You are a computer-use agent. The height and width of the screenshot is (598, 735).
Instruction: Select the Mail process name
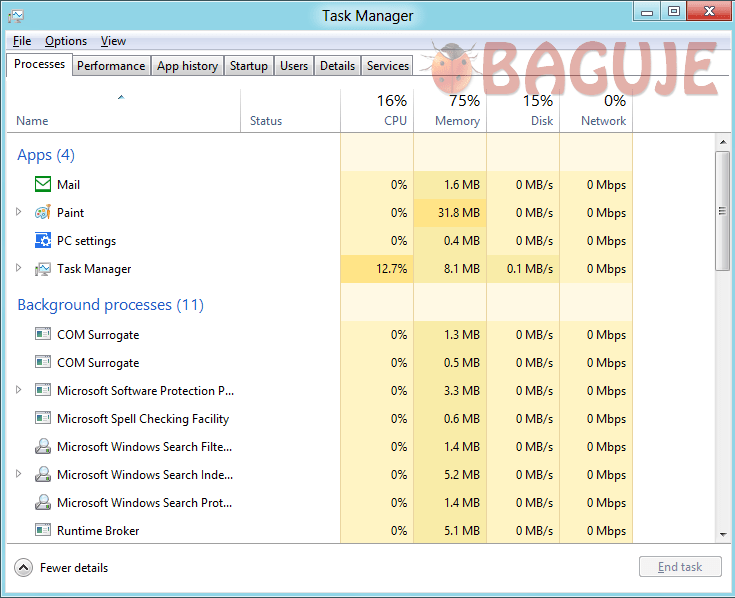(x=68, y=185)
